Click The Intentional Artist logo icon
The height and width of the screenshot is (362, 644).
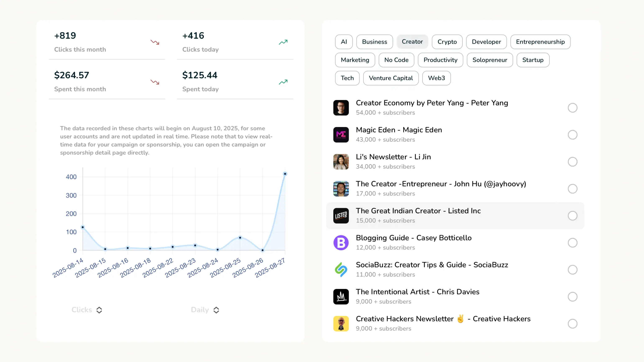[341, 297]
